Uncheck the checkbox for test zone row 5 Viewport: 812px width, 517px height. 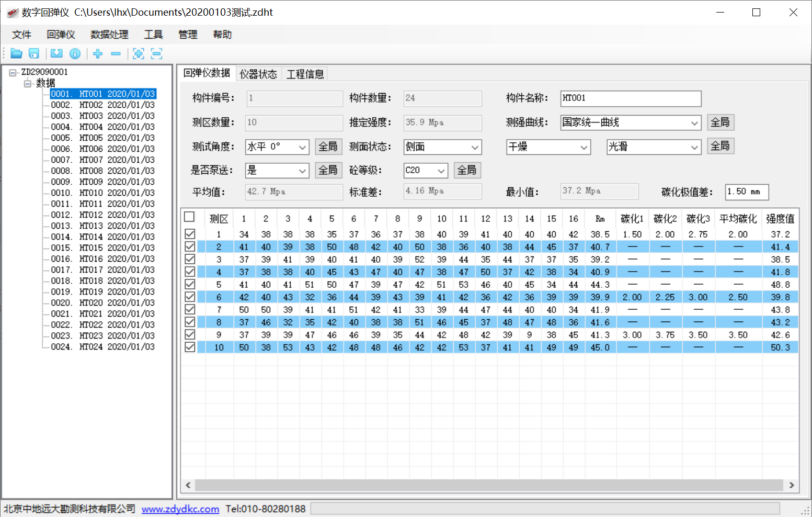tap(190, 284)
